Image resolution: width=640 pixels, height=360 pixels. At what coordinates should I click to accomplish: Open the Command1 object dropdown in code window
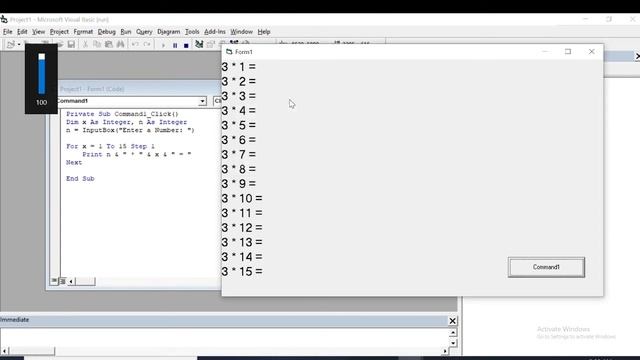pos(202,101)
